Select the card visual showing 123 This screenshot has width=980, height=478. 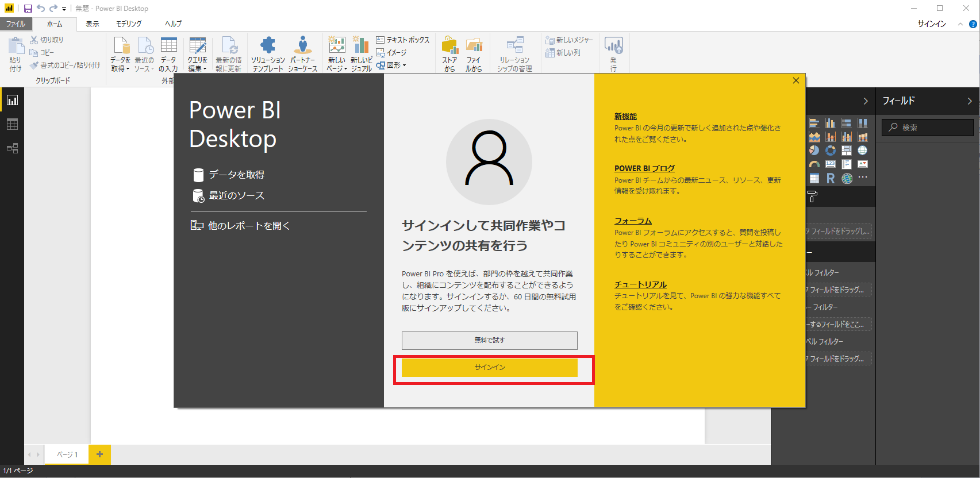click(x=831, y=164)
